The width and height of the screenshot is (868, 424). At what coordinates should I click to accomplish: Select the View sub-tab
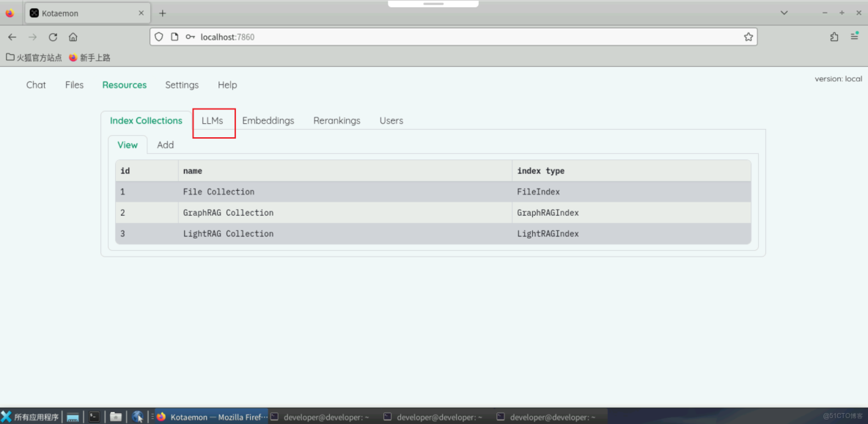[128, 145]
